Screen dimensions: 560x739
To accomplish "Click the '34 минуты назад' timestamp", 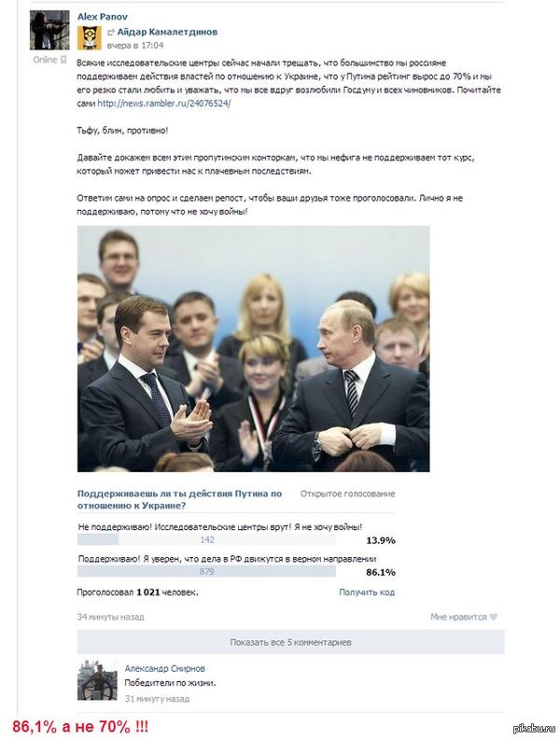I will click(111, 617).
